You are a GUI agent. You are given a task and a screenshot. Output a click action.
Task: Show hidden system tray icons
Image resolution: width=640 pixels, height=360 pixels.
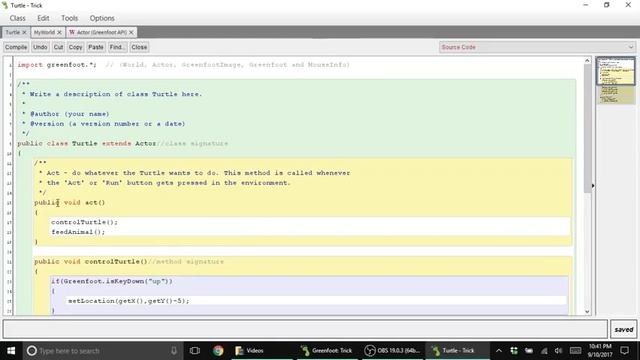(499, 351)
